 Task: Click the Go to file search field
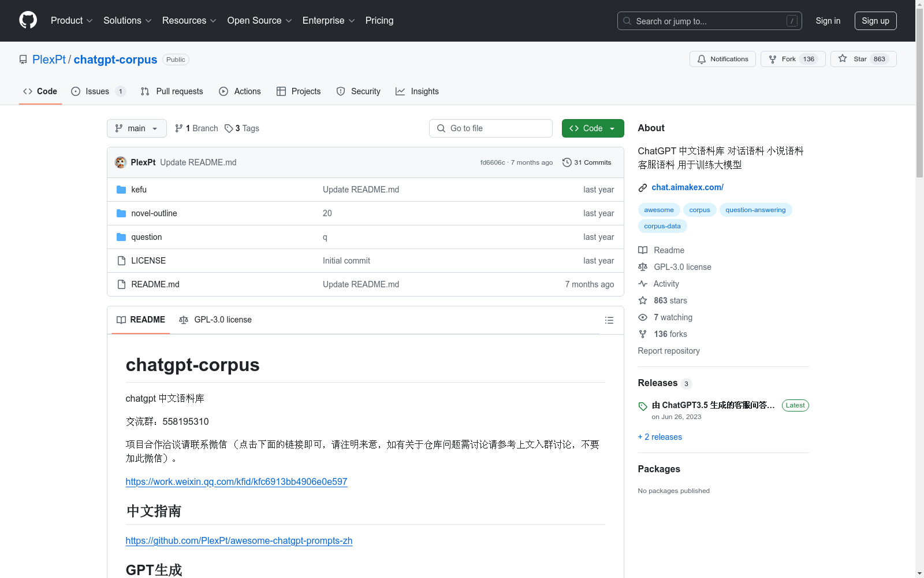point(491,128)
